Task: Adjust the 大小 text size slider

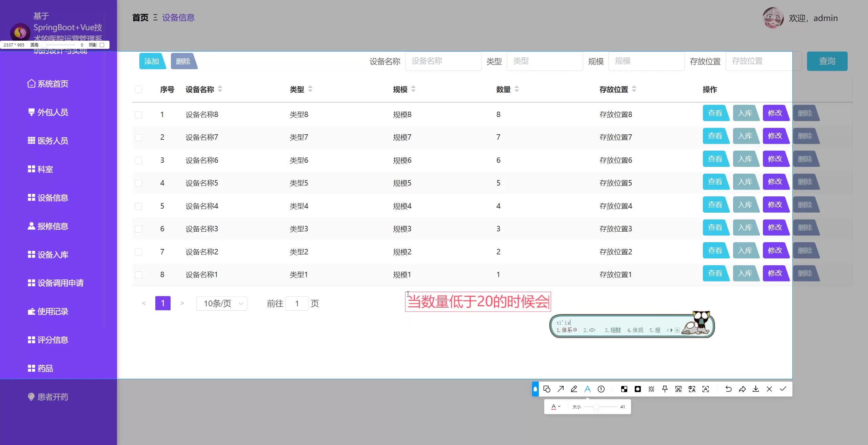Action: [596, 407]
